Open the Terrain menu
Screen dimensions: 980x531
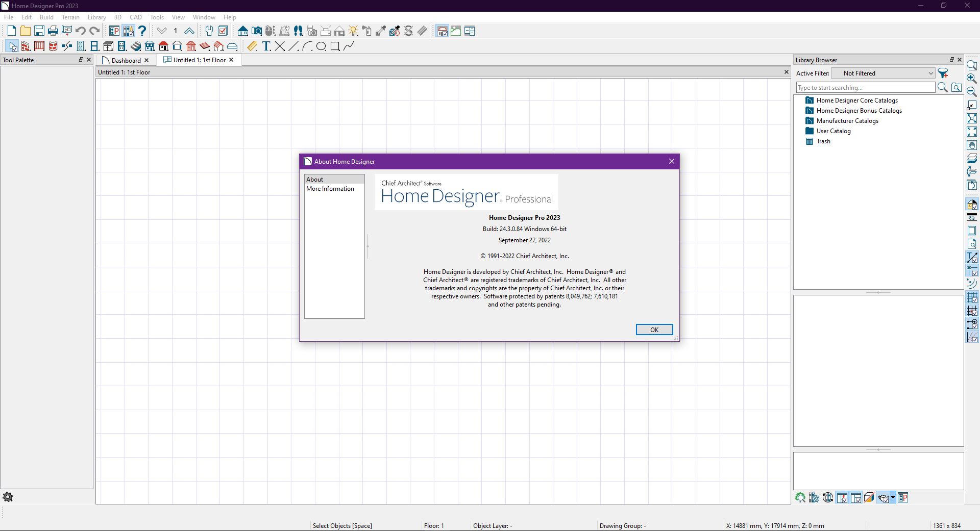coord(70,17)
